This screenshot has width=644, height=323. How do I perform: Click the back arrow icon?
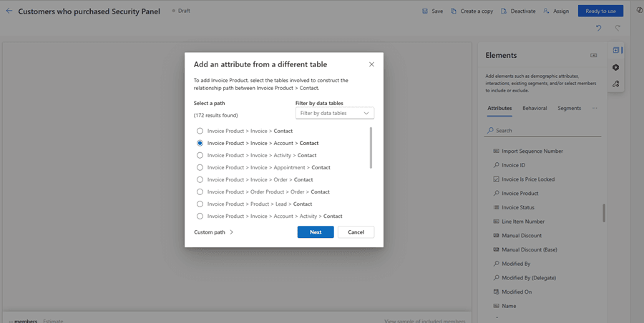pyautogui.click(x=9, y=11)
